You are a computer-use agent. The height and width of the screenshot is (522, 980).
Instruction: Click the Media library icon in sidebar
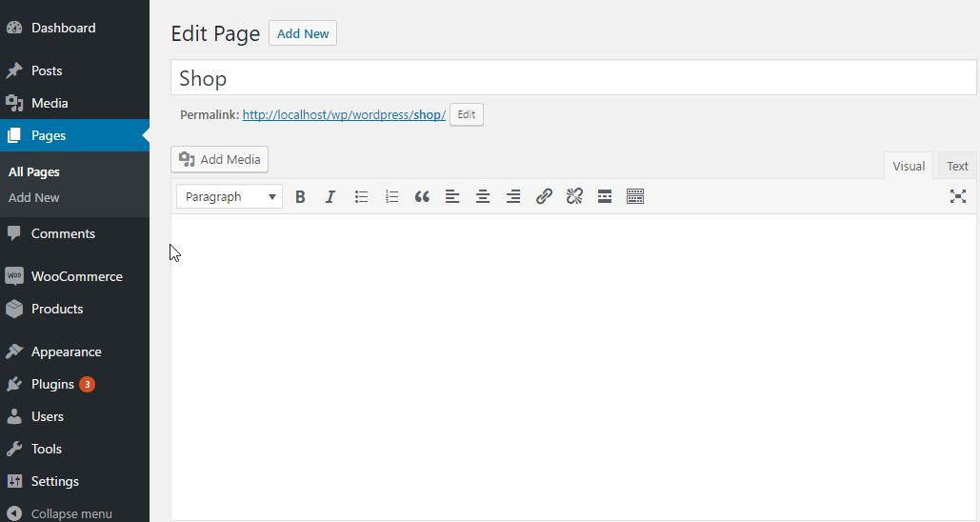tap(14, 103)
